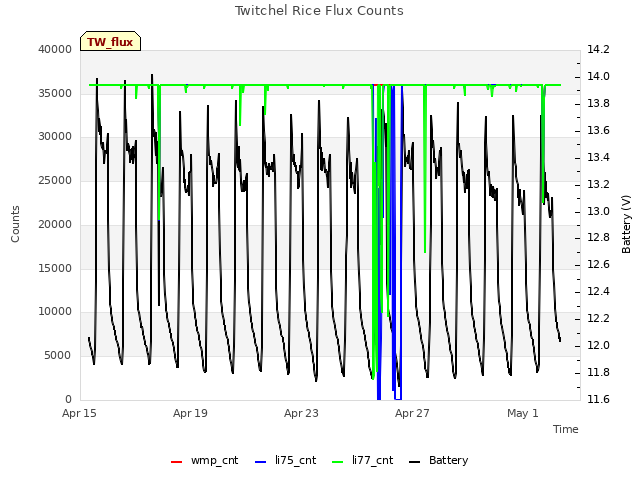
Task: Click the 13.2 battery axis label
Action: [x=598, y=184]
